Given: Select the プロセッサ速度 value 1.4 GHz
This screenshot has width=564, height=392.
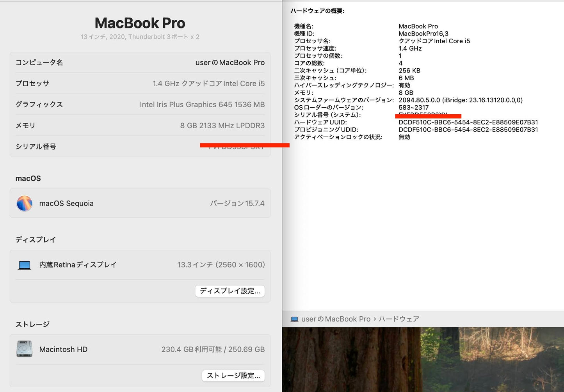Looking at the screenshot, I should (x=410, y=48).
